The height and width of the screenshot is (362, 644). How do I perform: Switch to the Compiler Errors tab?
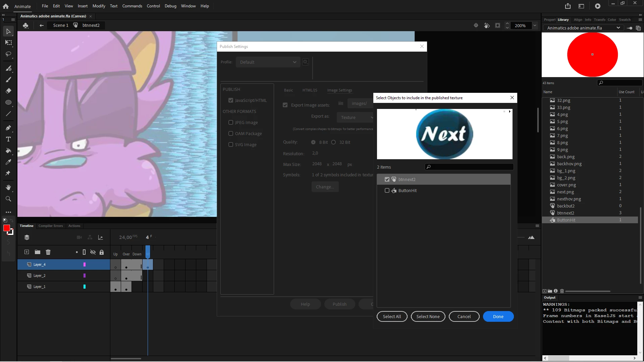(51, 226)
